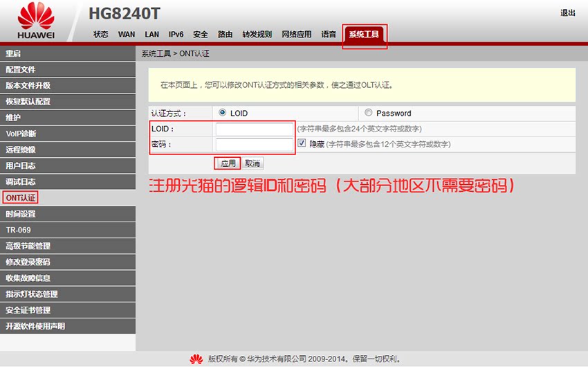Image resolution: width=588 pixels, height=369 pixels.
Task: Open 高级节能管理 in the sidebar
Action: (68, 246)
